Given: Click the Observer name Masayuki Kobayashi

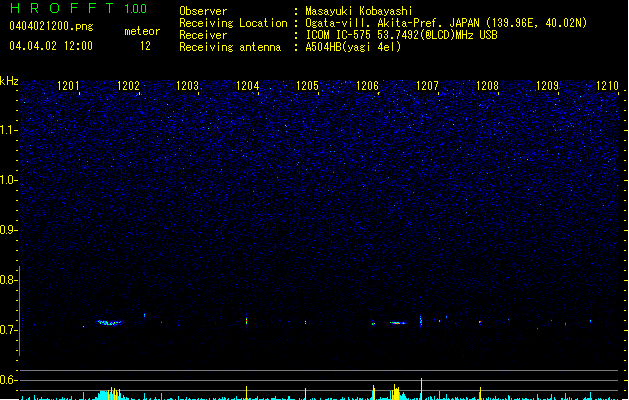Looking at the screenshot, I should click(358, 11).
